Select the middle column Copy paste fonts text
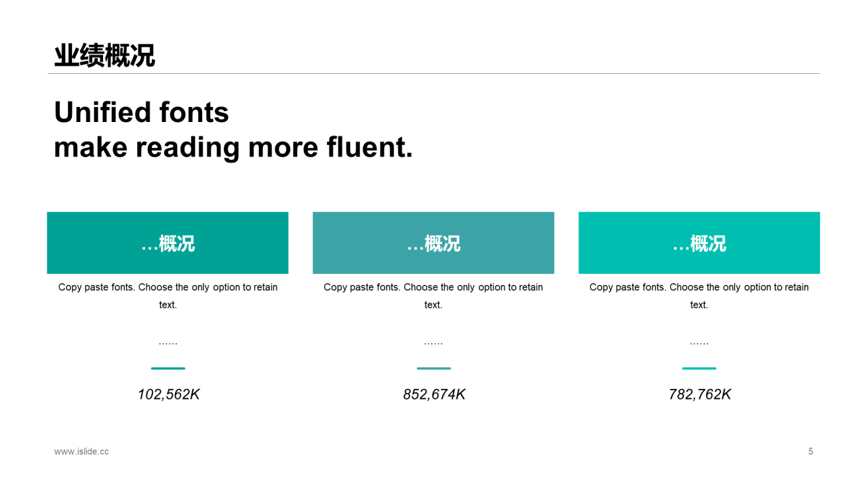The width and height of the screenshot is (868, 488). pos(433,296)
